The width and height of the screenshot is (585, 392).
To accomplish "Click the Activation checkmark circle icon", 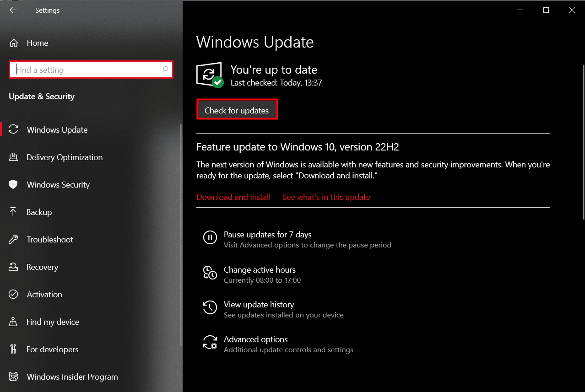I will point(13,295).
